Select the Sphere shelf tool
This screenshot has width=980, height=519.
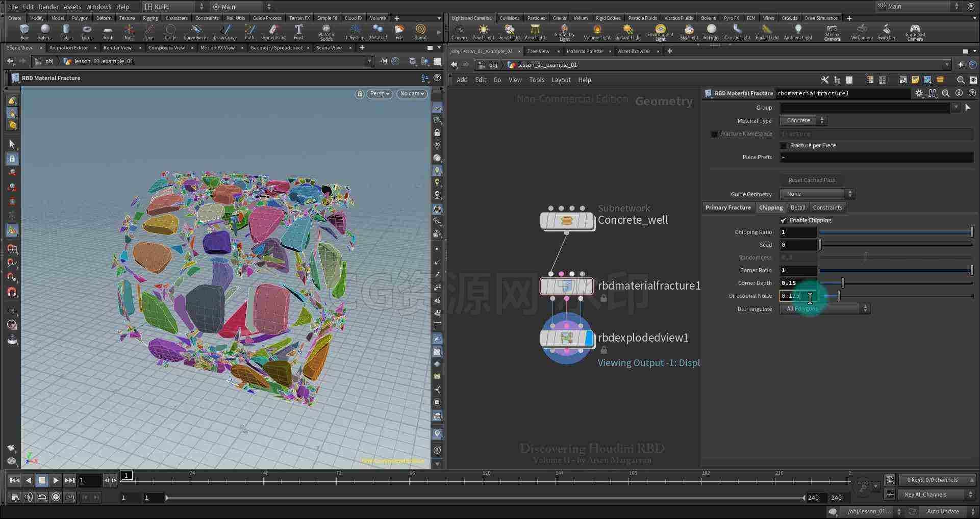(x=45, y=32)
